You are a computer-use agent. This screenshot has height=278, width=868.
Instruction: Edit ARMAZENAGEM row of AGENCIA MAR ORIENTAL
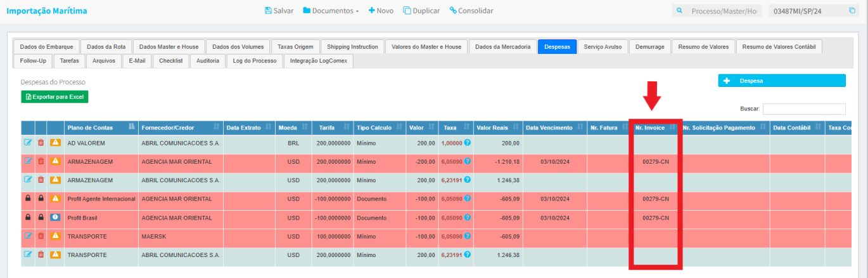[28, 161]
